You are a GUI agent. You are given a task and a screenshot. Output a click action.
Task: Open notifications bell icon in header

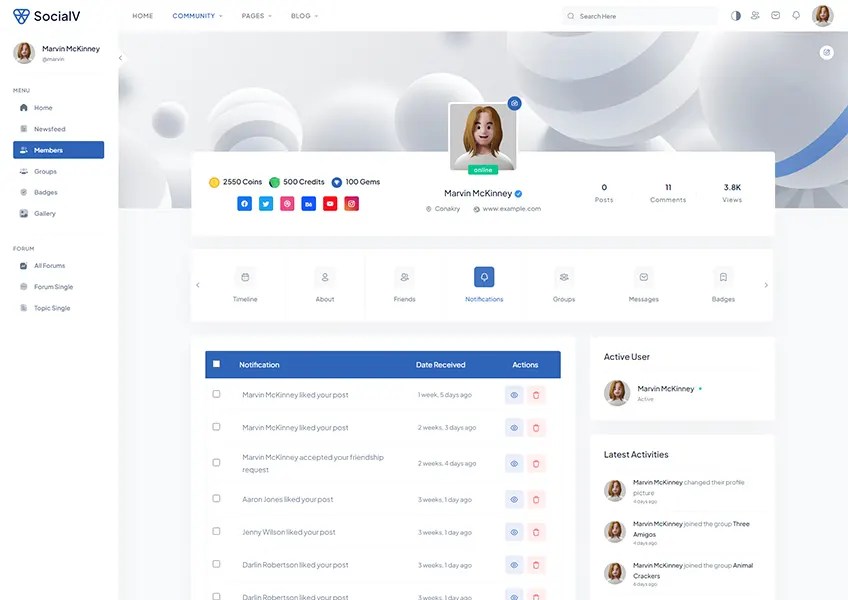(796, 16)
